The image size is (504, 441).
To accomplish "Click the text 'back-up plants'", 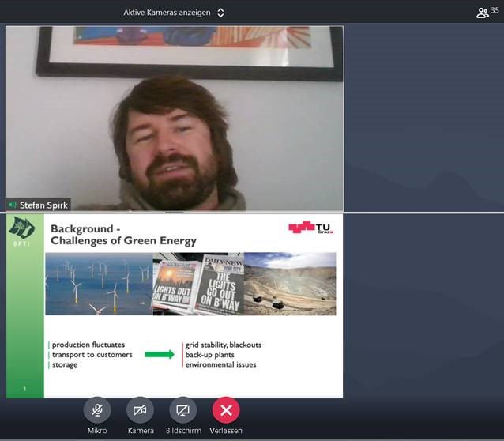I will [x=209, y=355].
